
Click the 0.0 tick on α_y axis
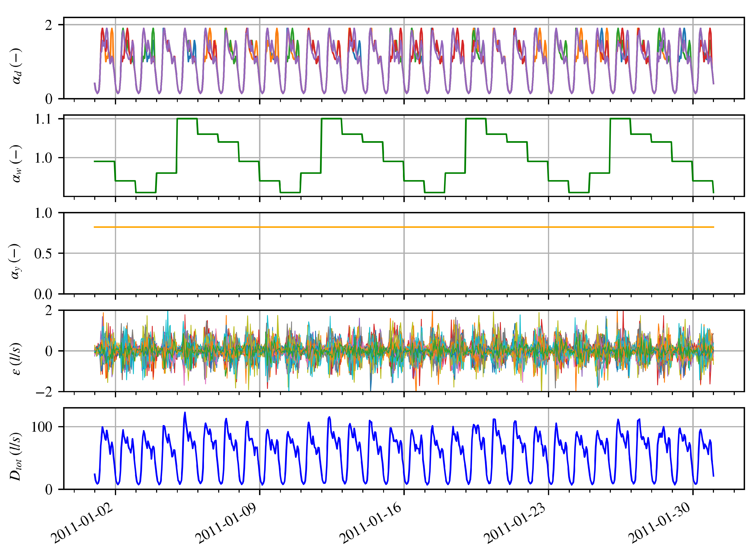click(43, 294)
